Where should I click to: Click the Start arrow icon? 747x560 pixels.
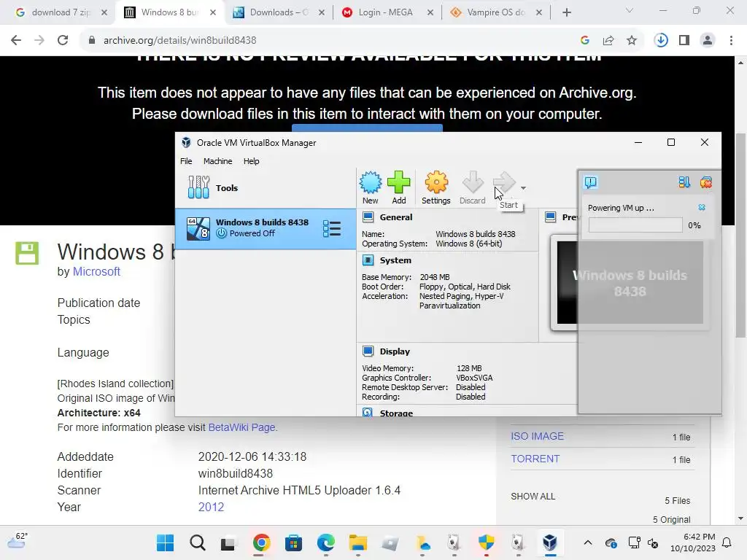tap(504, 183)
